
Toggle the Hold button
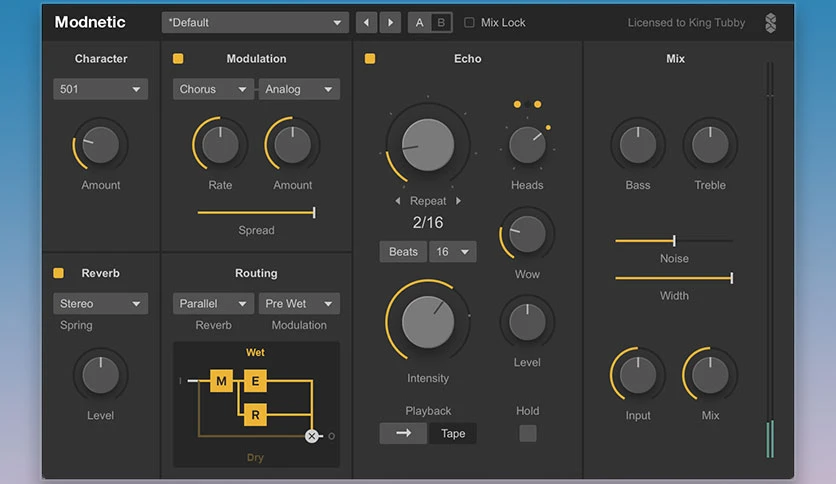coord(528,433)
